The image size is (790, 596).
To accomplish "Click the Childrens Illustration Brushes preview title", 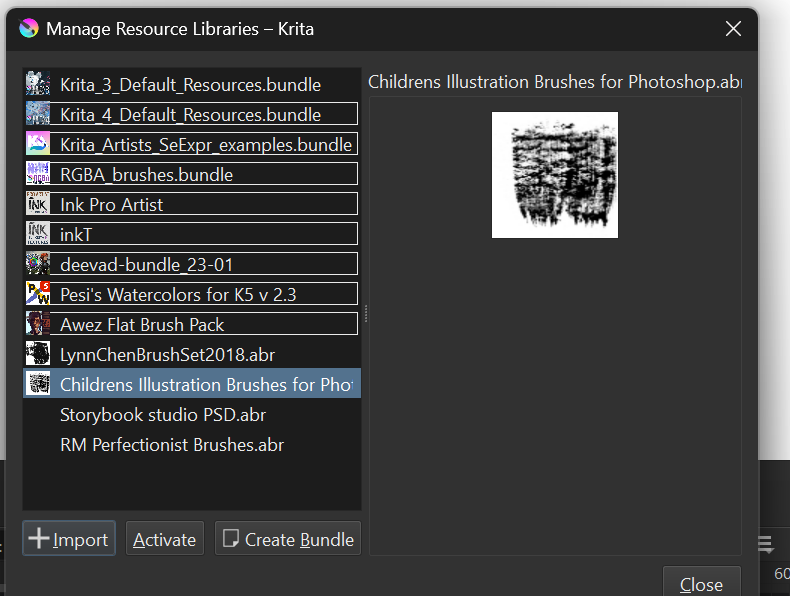I will tap(555, 82).
